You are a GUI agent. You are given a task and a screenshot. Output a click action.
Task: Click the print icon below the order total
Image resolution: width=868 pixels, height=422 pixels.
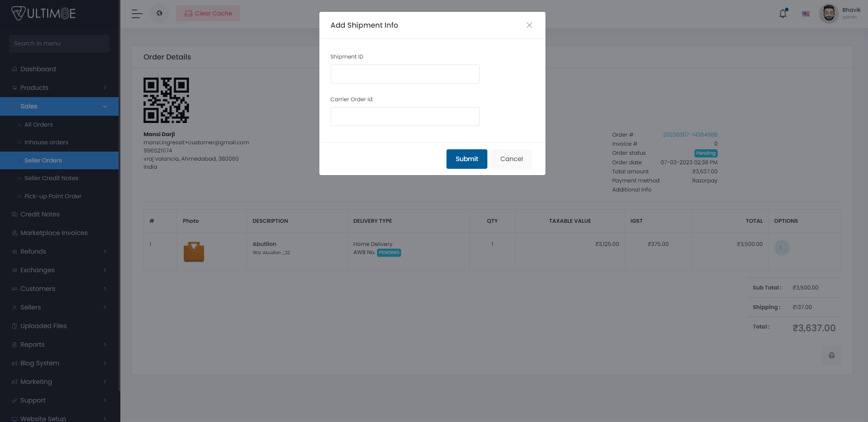tap(832, 356)
